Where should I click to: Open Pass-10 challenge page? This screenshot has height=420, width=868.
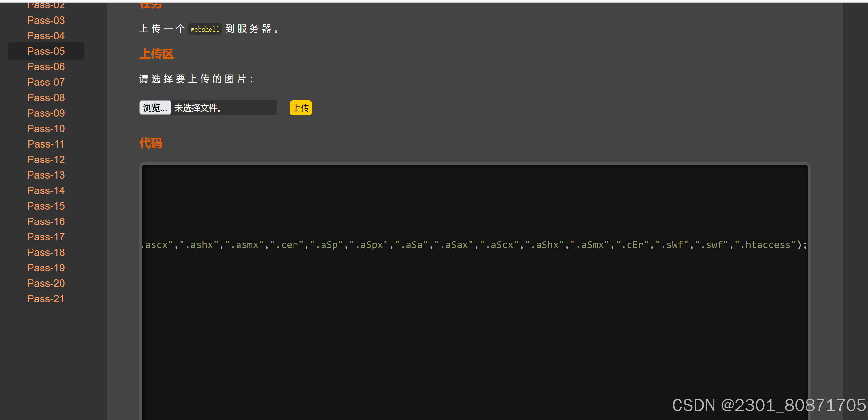click(x=46, y=129)
